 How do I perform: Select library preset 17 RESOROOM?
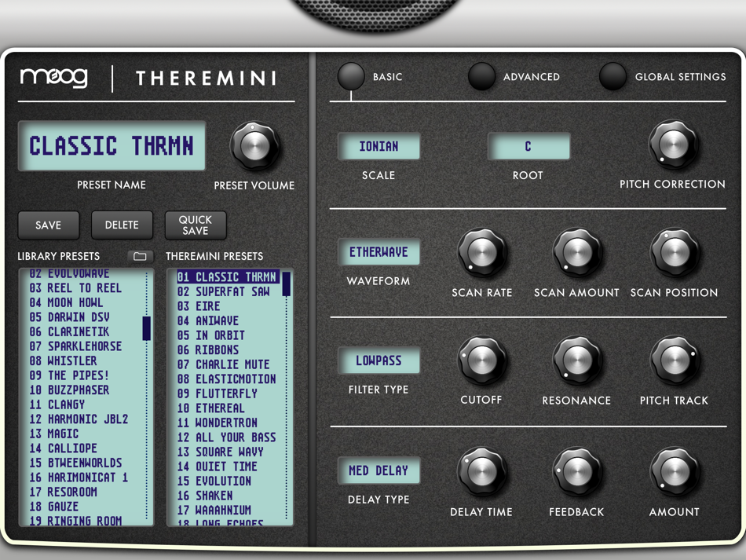64,492
